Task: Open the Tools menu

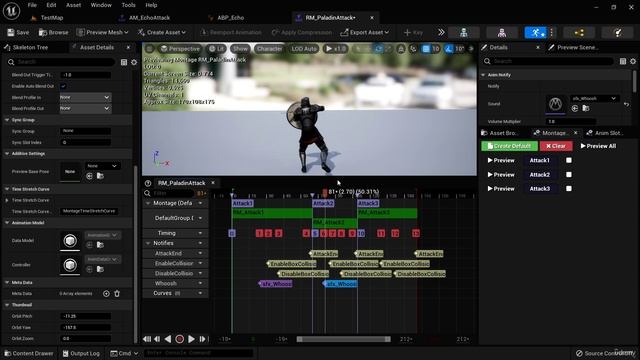Action: pos(128,5)
